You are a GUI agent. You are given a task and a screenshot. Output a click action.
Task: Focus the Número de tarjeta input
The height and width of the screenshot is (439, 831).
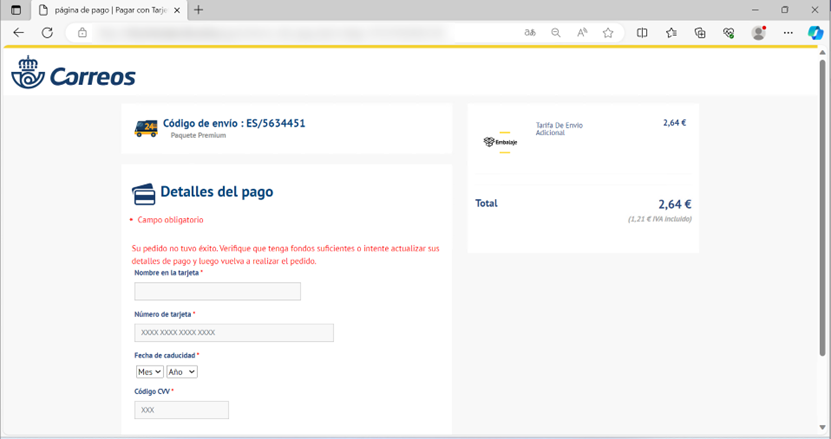234,333
